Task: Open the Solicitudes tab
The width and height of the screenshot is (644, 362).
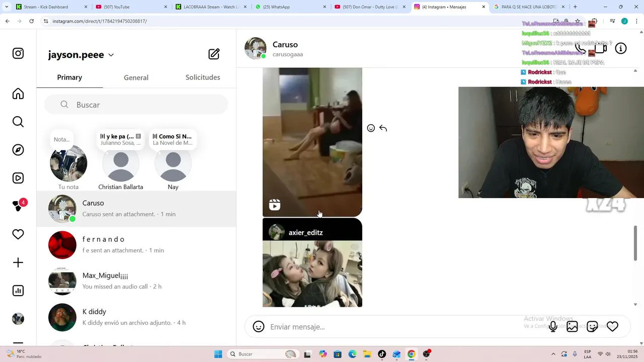Action: click(x=203, y=77)
